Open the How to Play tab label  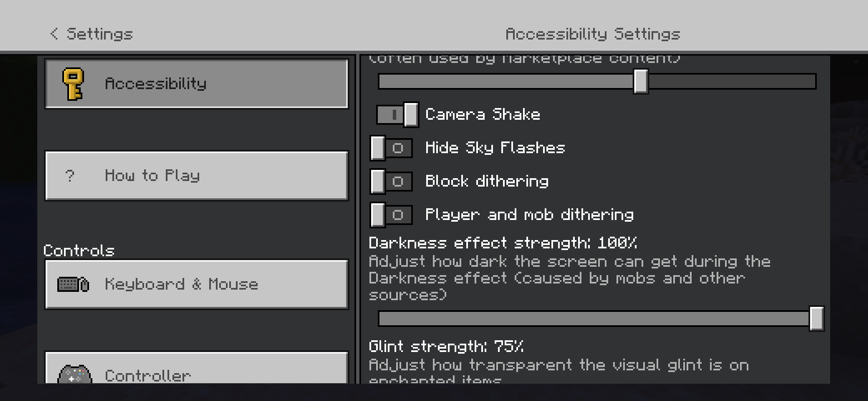click(x=152, y=176)
